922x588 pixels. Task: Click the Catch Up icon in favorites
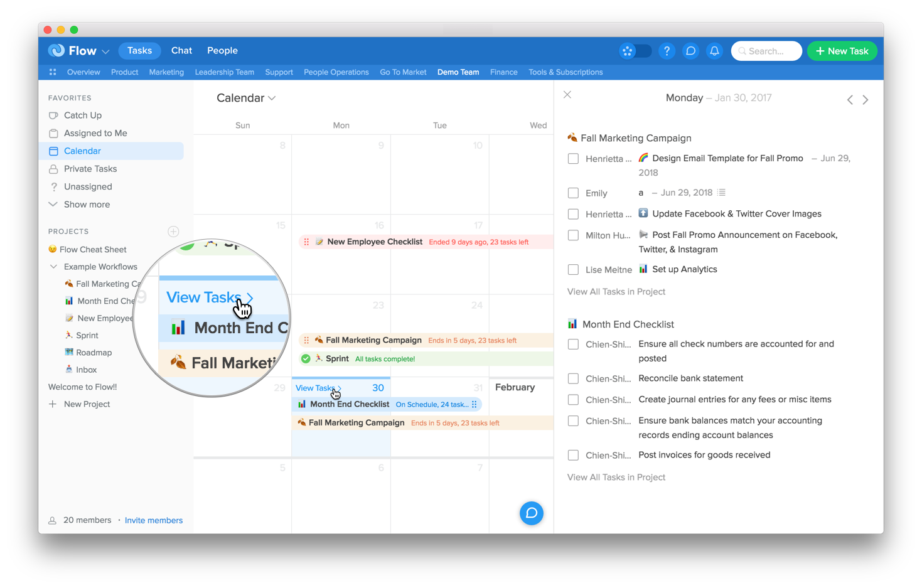[x=53, y=115]
